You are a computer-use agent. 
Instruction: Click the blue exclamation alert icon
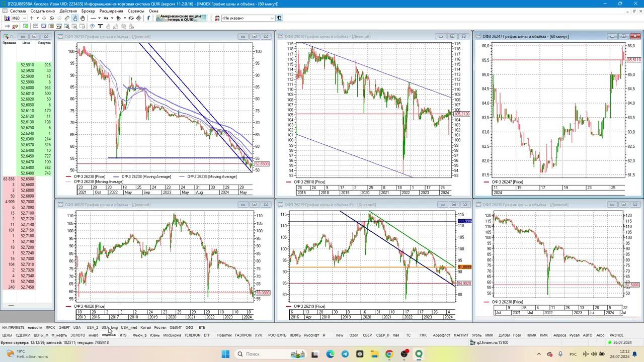pyautogui.click(x=92, y=26)
